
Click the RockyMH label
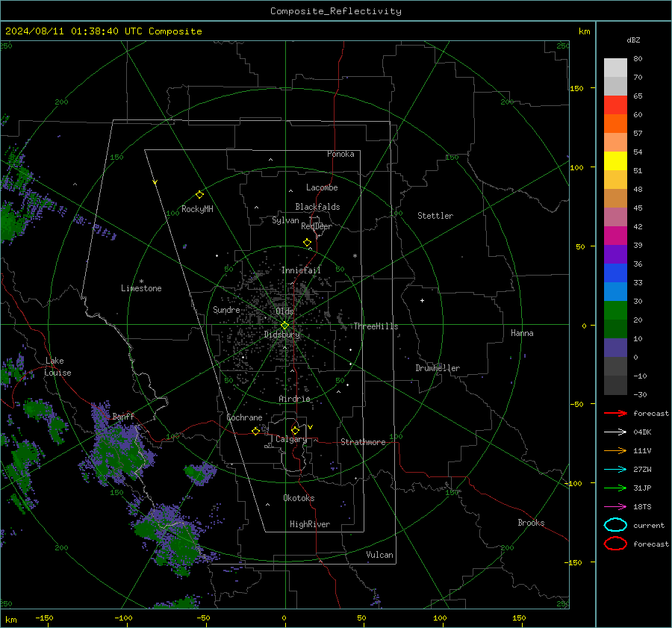[x=197, y=209]
